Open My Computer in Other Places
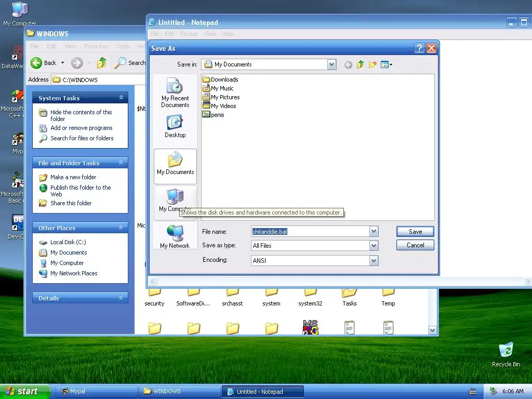 coord(67,263)
